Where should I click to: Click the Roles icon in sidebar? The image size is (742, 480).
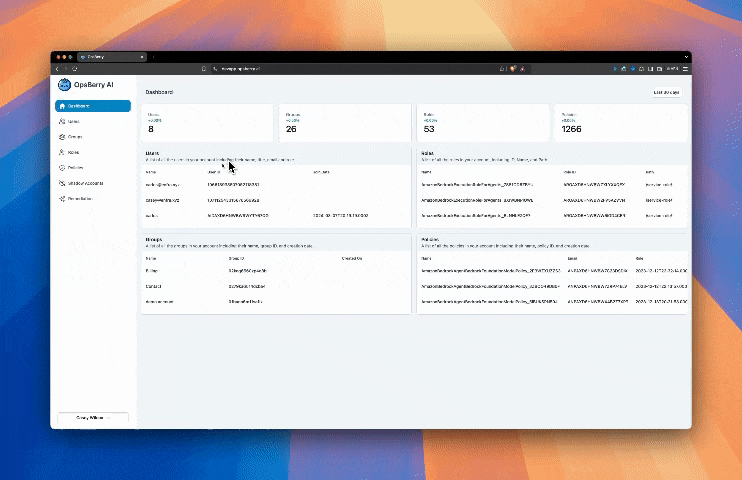point(62,152)
